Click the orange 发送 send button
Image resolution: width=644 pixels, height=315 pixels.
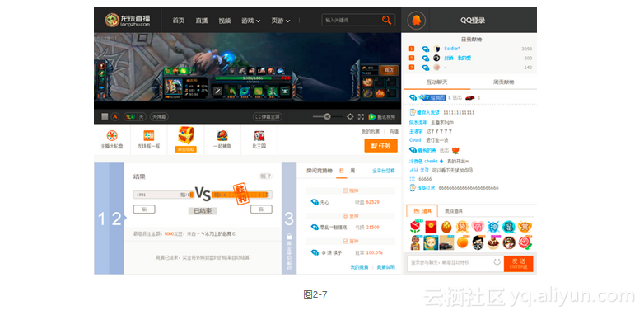pyautogui.click(x=518, y=263)
